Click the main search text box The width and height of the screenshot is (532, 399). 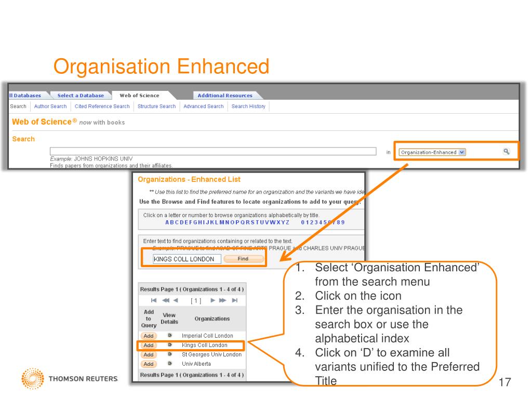212,151
